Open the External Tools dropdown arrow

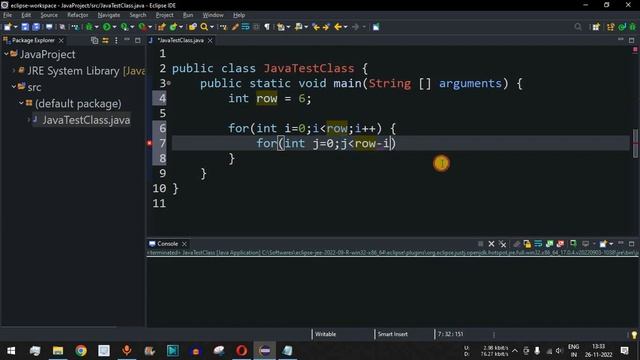[150, 27]
